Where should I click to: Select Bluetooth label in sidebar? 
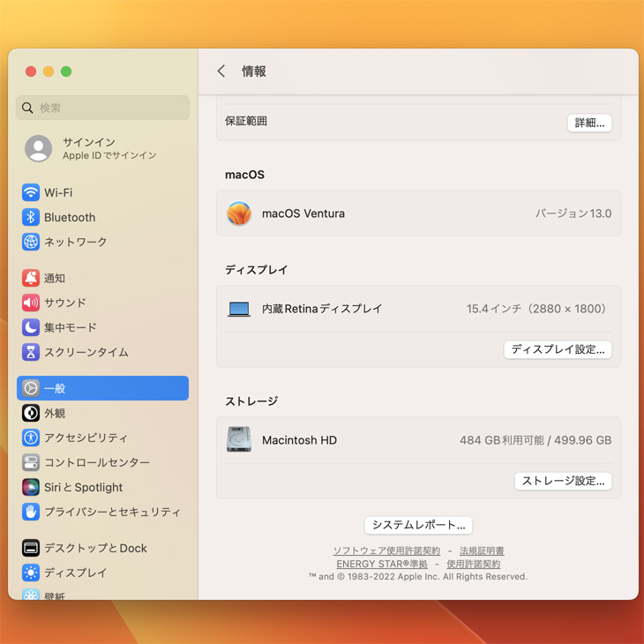pyautogui.click(x=70, y=217)
